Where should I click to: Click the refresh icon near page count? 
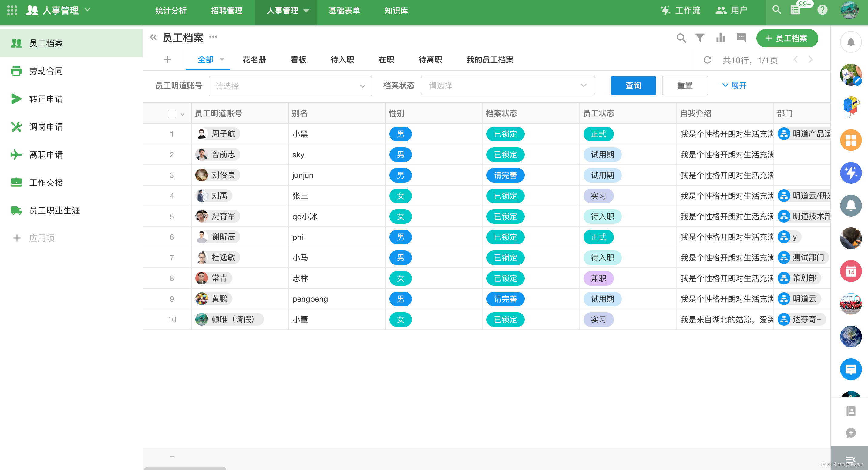click(707, 60)
